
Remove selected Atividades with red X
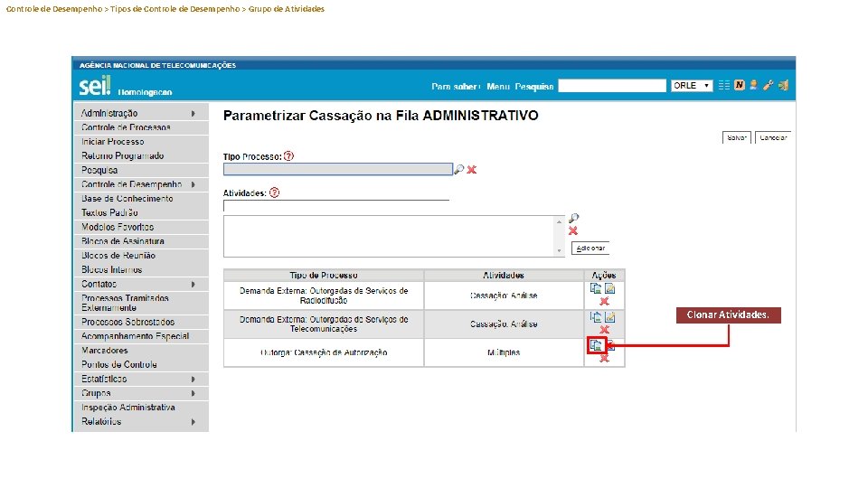[573, 230]
